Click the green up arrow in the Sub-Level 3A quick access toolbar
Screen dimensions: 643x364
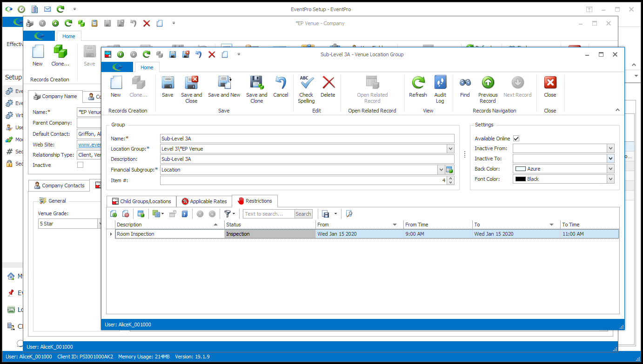point(121,54)
